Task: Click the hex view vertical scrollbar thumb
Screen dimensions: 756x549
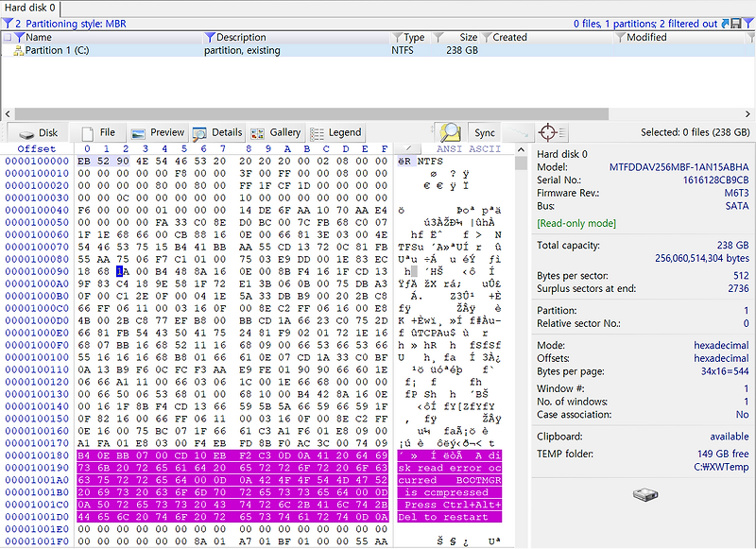Action: 521,163
